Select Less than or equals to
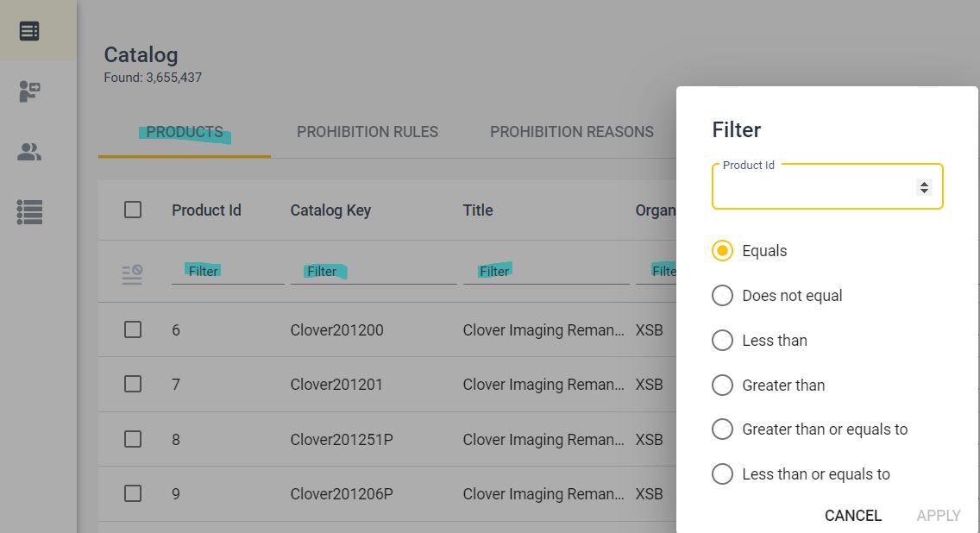980x533 pixels. tap(722, 473)
